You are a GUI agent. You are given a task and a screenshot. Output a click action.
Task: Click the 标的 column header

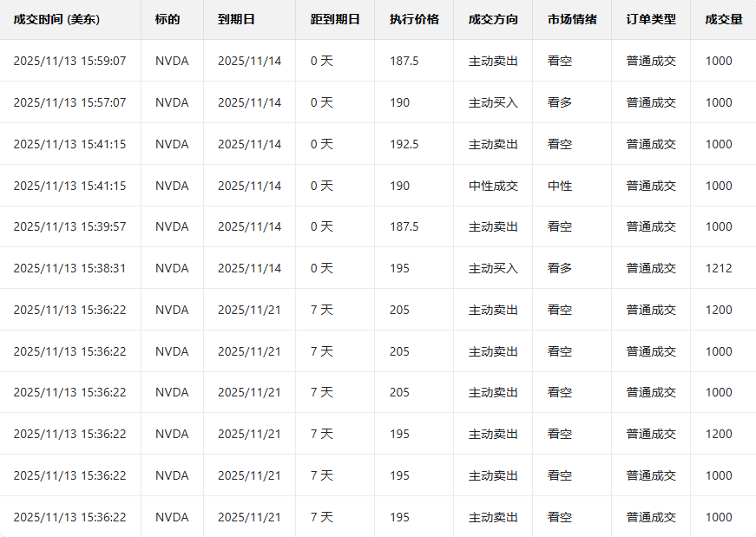pyautogui.click(x=168, y=19)
